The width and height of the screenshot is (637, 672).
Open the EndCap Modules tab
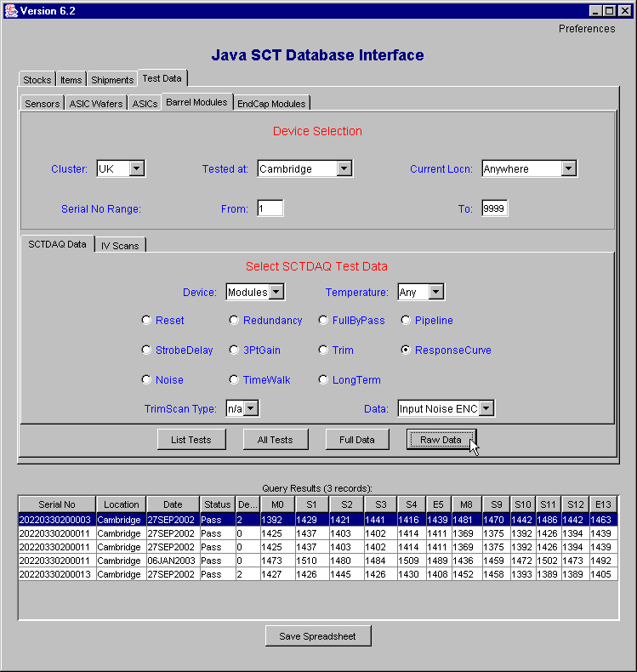pyautogui.click(x=271, y=104)
